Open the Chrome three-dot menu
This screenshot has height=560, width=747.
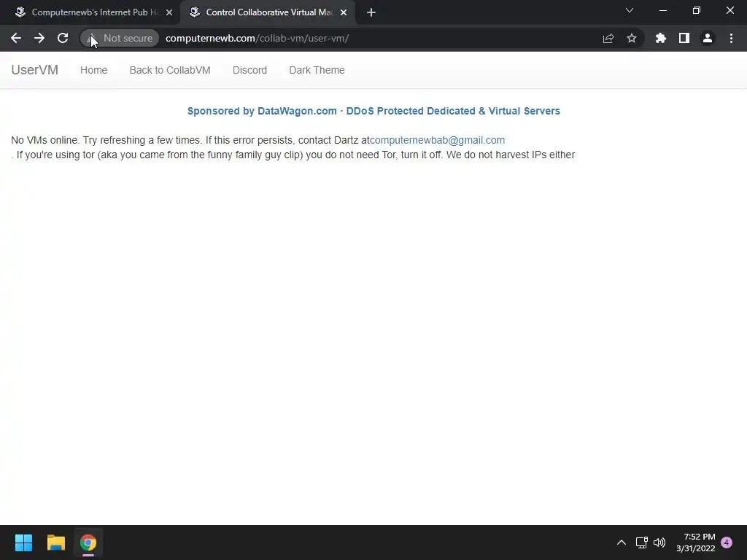click(731, 38)
